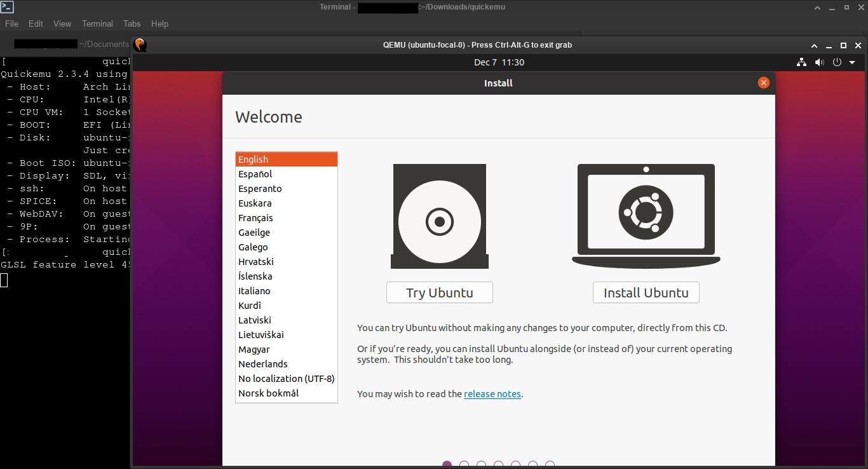Click the Install dialog title bar text
The height and width of the screenshot is (469, 868).
[498, 83]
